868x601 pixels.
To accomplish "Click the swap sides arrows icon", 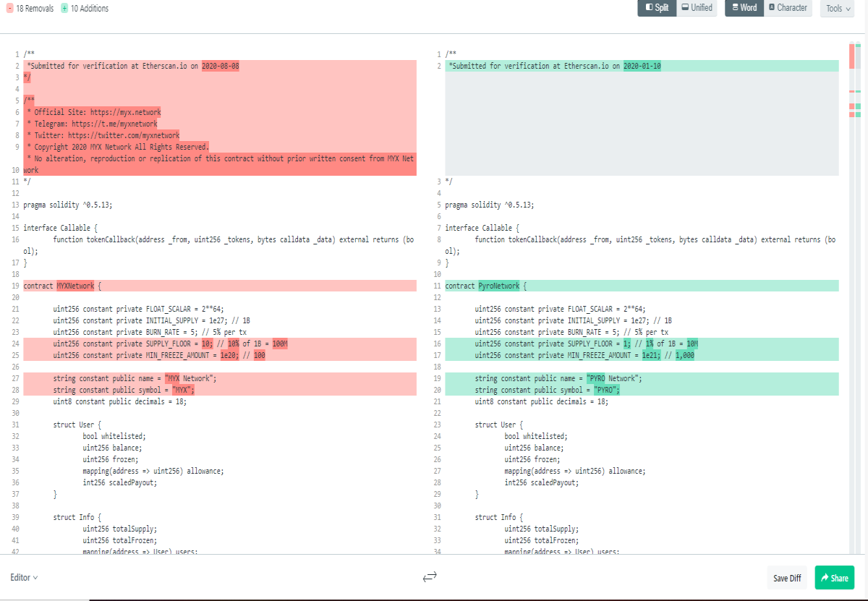I will click(430, 576).
